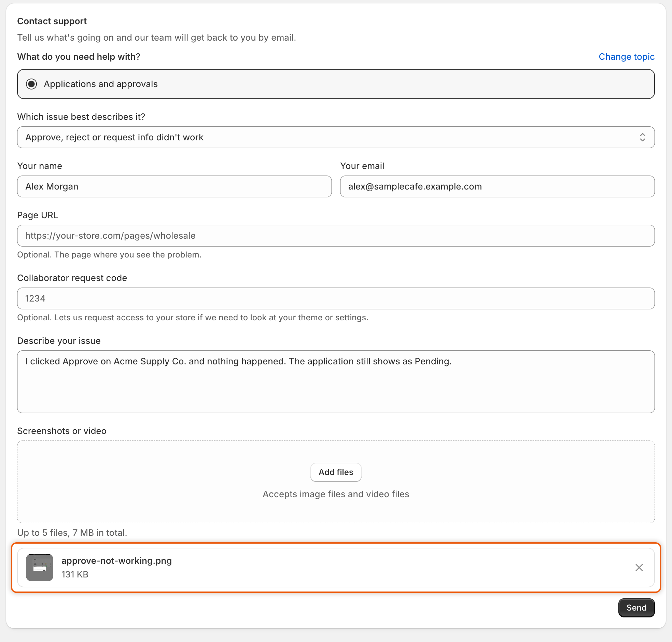Click 'Accepts image files and video files' text
The image size is (672, 642).
click(336, 494)
